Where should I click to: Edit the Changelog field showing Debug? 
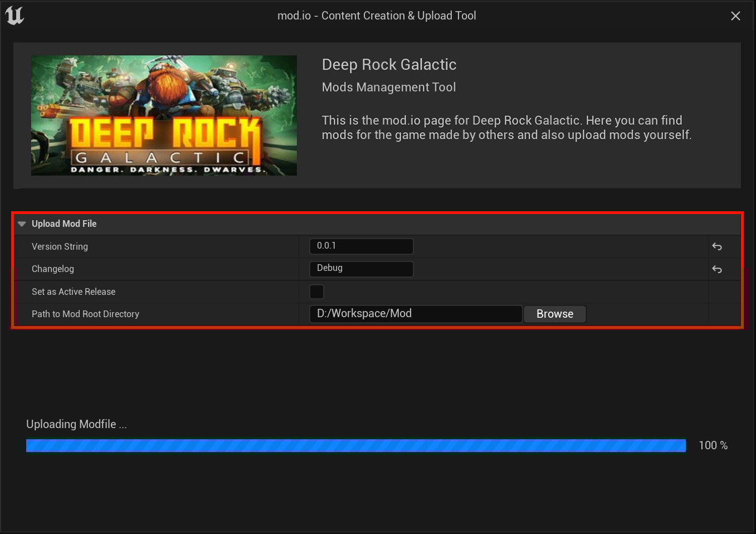tap(361, 269)
